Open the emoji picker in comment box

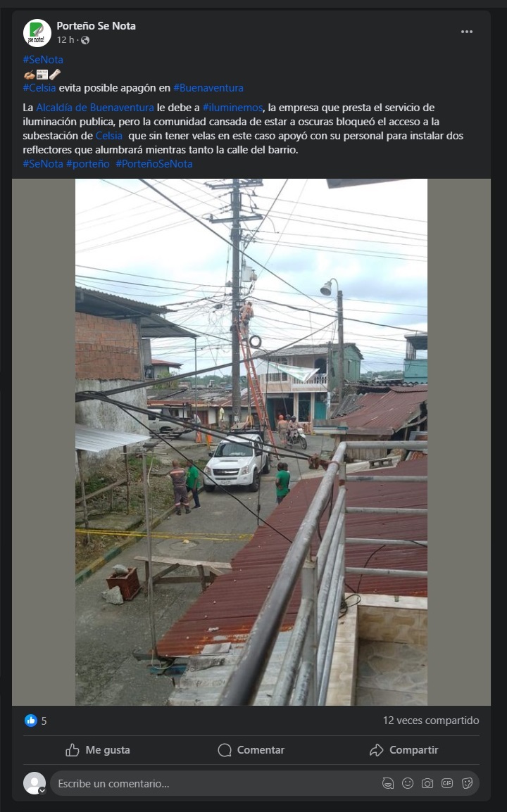tap(408, 783)
